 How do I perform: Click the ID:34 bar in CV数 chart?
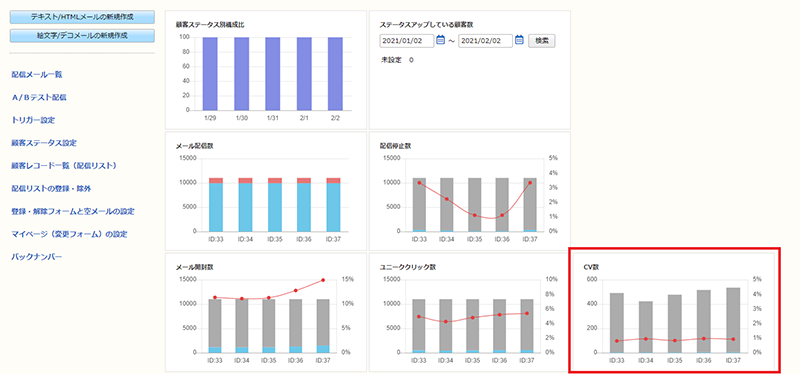pyautogui.click(x=646, y=327)
